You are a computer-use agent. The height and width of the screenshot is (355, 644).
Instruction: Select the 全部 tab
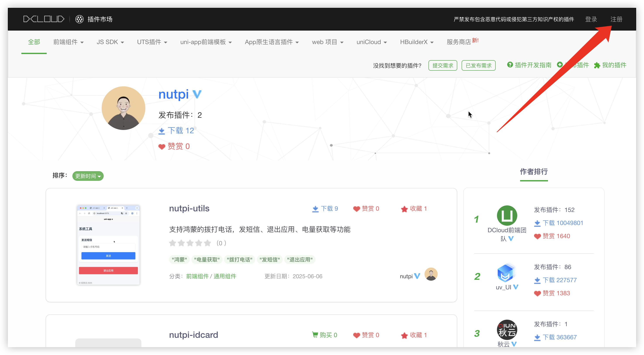(34, 42)
